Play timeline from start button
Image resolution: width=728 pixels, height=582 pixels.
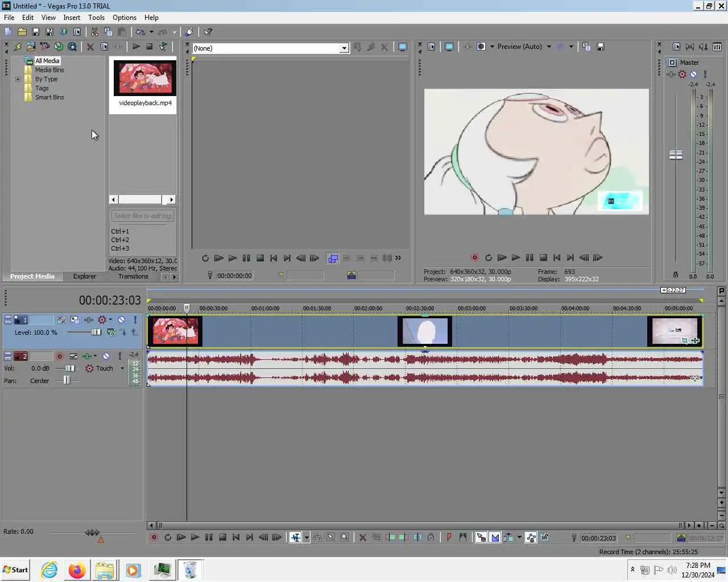(x=181, y=537)
